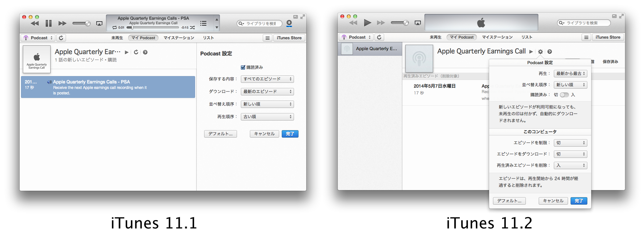Open the 並べ替え順序 dropdown in iTunes 11.2
This screenshot has width=644, height=232.
point(570,85)
